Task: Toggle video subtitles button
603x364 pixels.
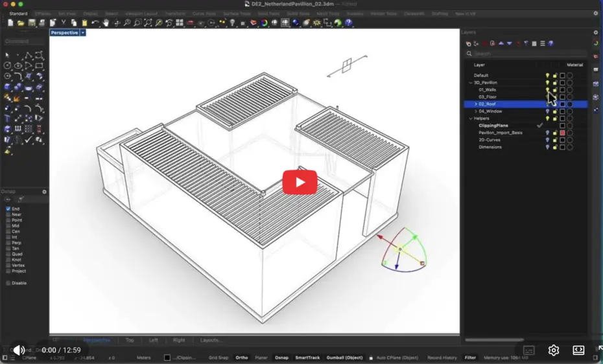Action: point(529,350)
